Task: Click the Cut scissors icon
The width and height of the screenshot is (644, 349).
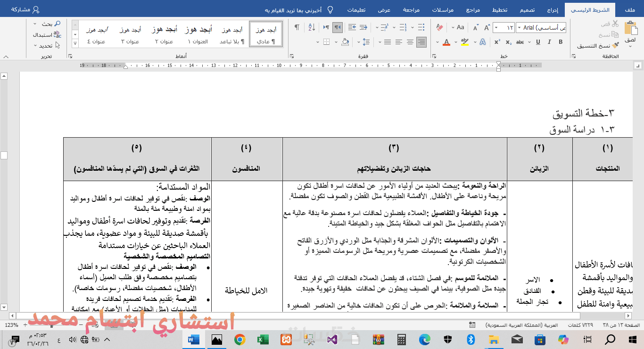Action: [614, 24]
